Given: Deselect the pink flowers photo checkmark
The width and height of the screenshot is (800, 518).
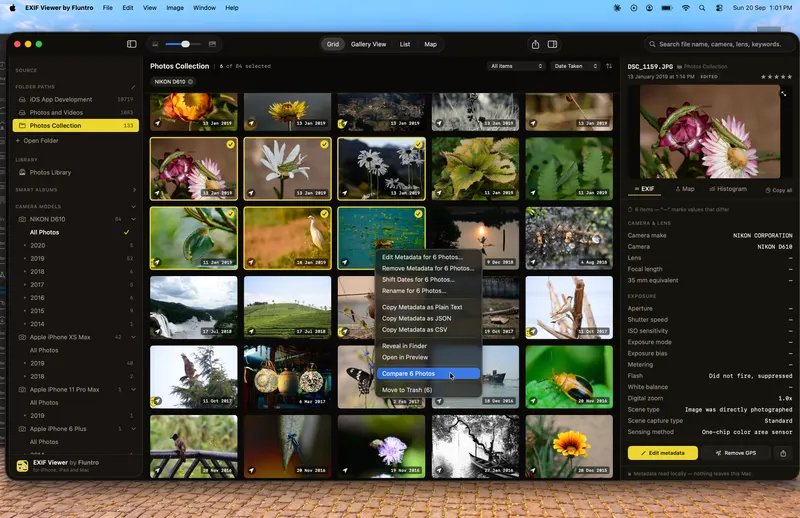Looking at the screenshot, I should click(231, 144).
